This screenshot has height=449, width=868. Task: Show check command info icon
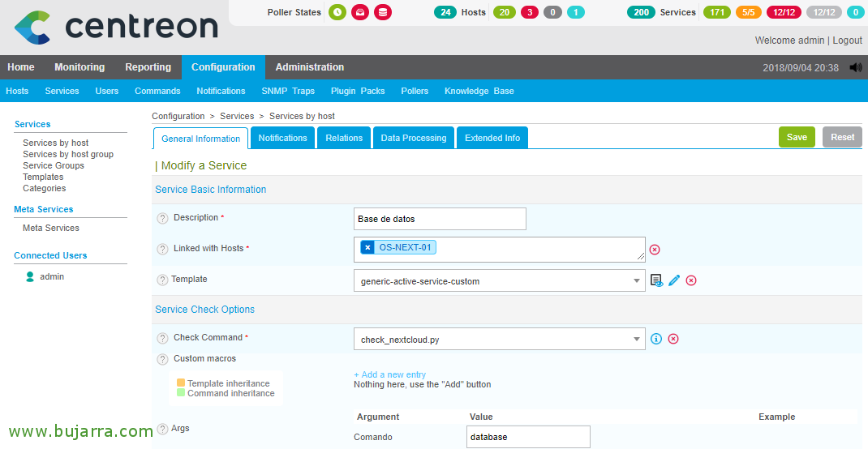pos(656,339)
